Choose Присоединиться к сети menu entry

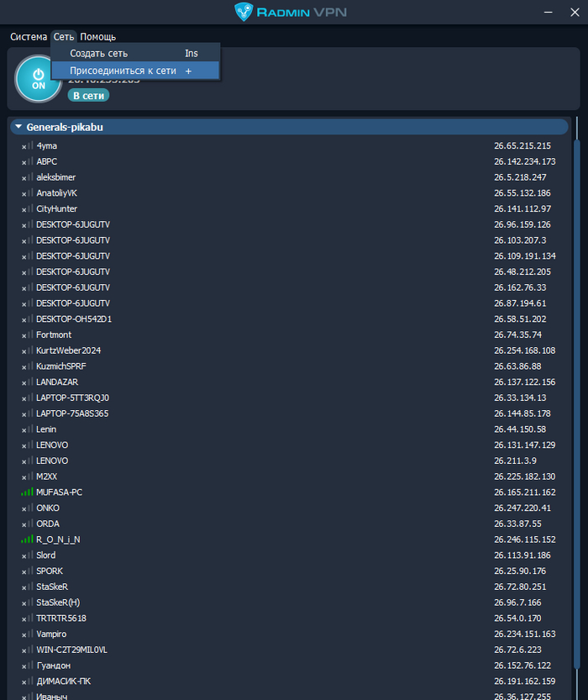pos(135,71)
